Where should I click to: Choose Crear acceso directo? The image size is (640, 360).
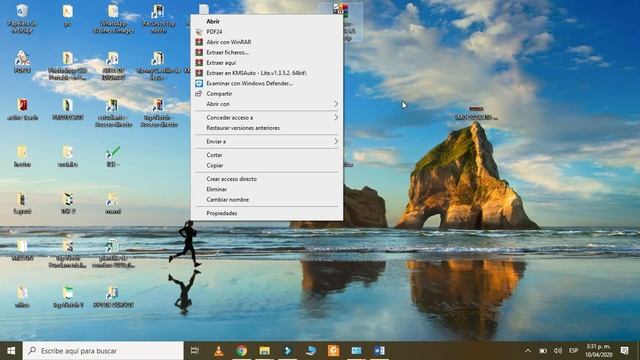click(267, 179)
